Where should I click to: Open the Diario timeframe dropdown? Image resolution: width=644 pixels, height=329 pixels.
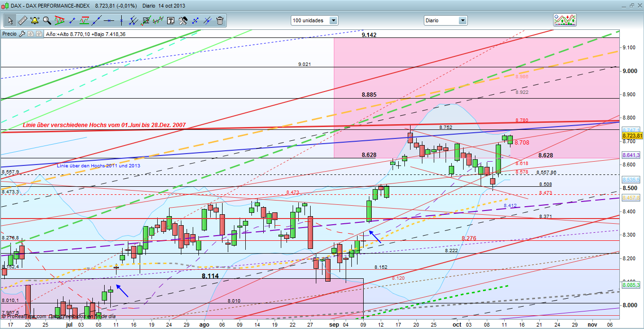point(445,20)
